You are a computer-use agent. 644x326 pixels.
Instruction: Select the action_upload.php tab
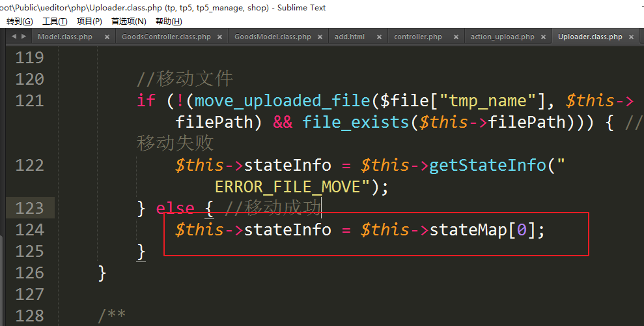502,37
